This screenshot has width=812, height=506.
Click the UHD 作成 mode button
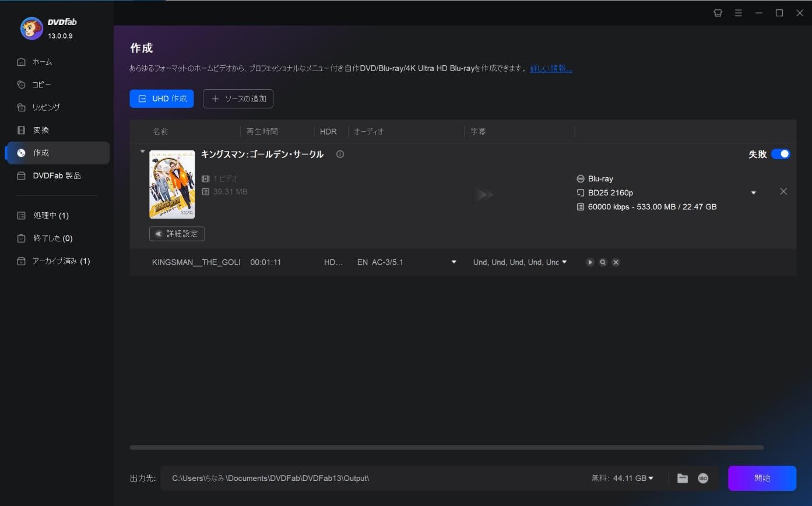tap(161, 99)
